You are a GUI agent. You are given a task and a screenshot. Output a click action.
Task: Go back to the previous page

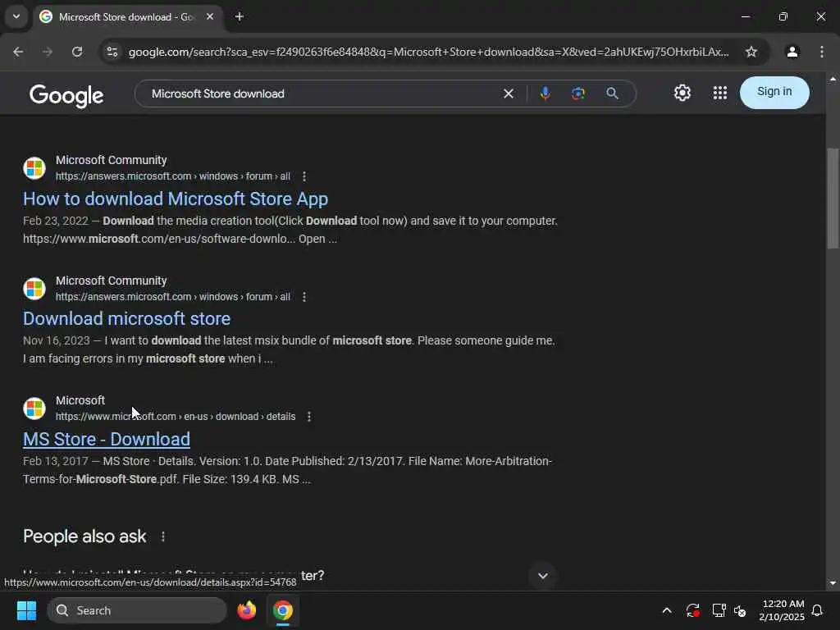click(x=18, y=52)
